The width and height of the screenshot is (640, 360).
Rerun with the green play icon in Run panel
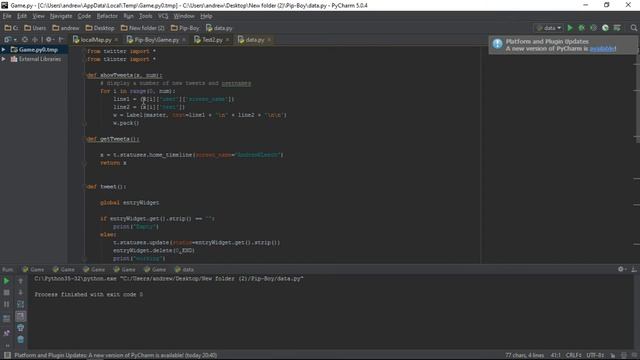pos(7,281)
